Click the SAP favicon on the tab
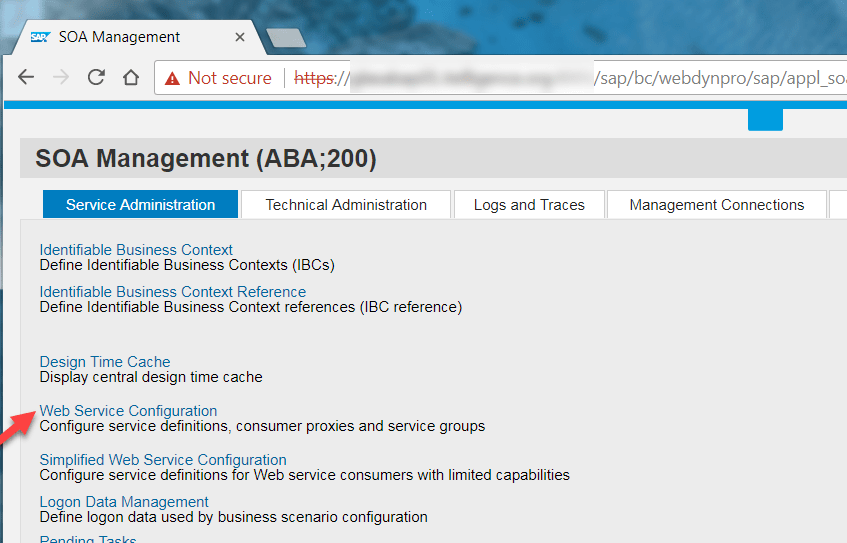Image resolution: width=847 pixels, height=543 pixels. pyautogui.click(x=40, y=37)
